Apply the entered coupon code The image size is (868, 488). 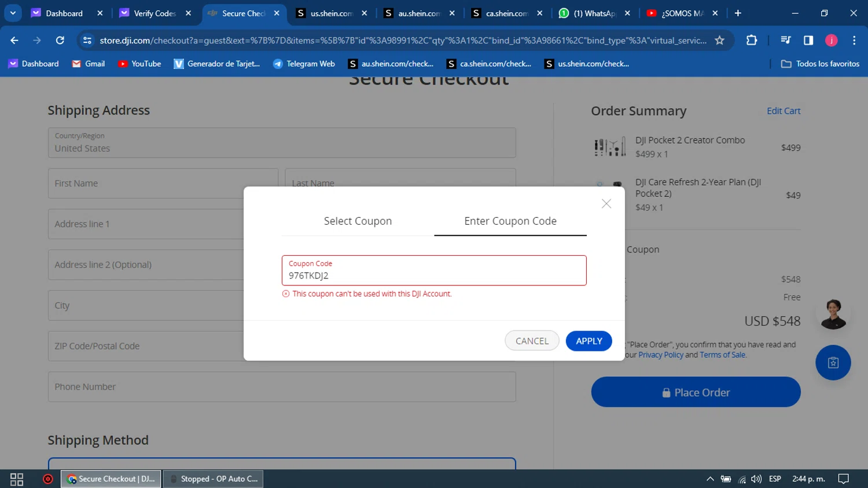tap(589, 341)
